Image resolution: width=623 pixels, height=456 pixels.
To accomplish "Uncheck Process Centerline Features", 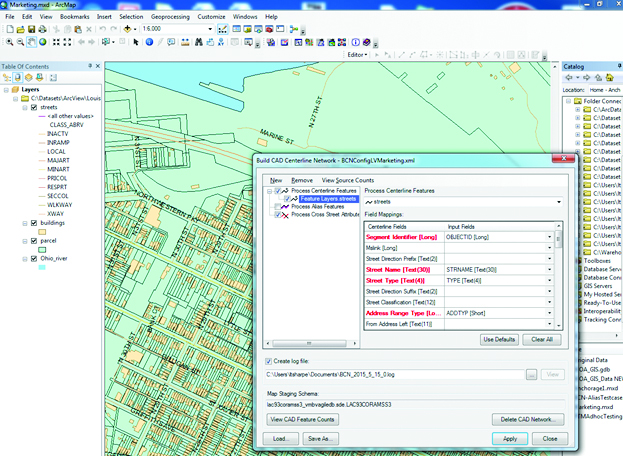I will click(x=278, y=191).
